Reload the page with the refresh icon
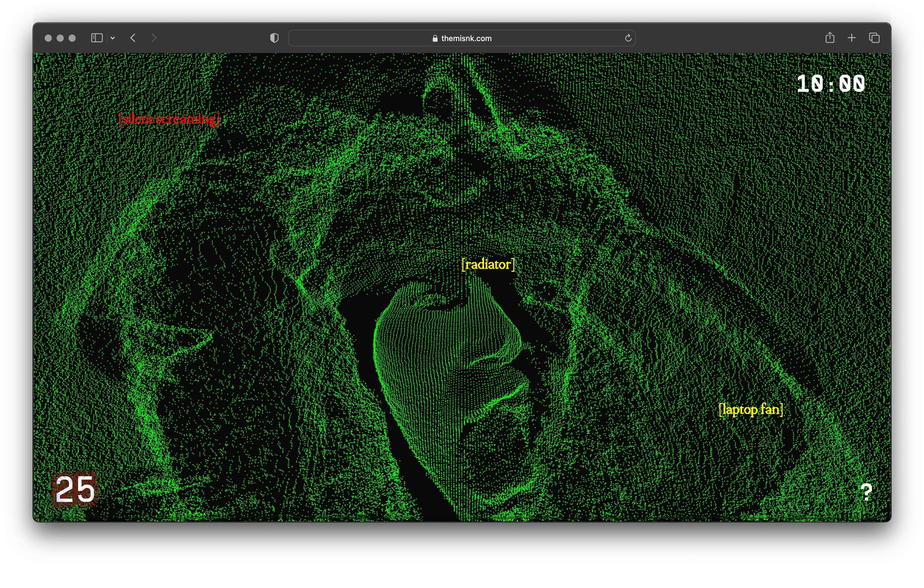 pos(628,38)
